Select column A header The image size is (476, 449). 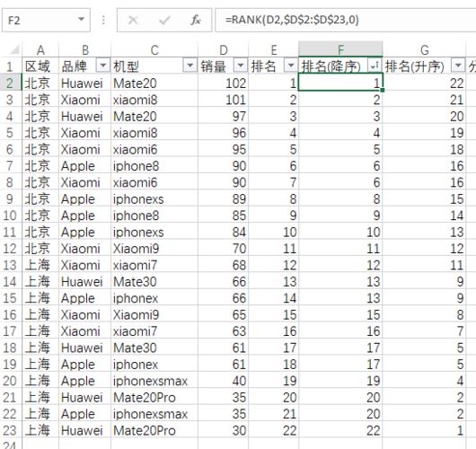[x=40, y=49]
